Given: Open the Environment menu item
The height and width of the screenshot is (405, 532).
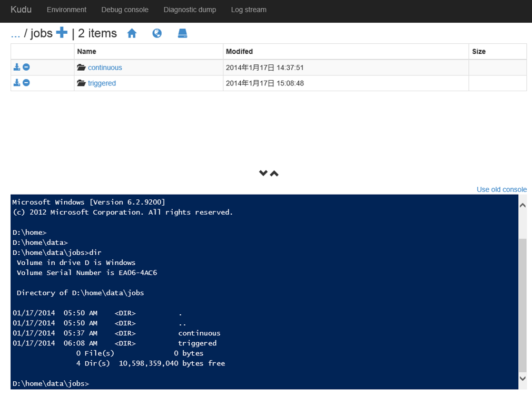Looking at the screenshot, I should click(x=66, y=9).
